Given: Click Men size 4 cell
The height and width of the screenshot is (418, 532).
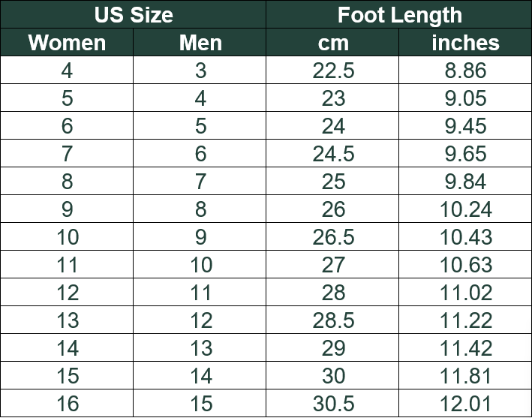Looking at the screenshot, I should [x=200, y=99].
